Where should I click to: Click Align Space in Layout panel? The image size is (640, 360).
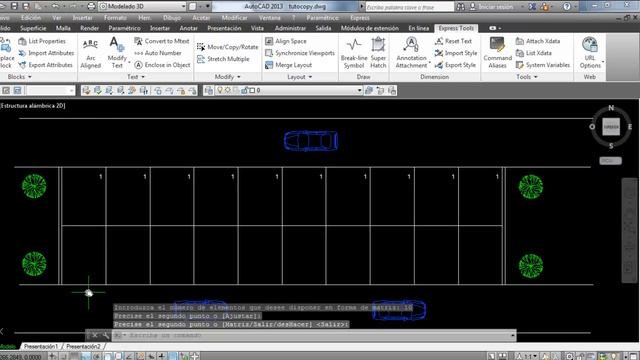click(286, 41)
